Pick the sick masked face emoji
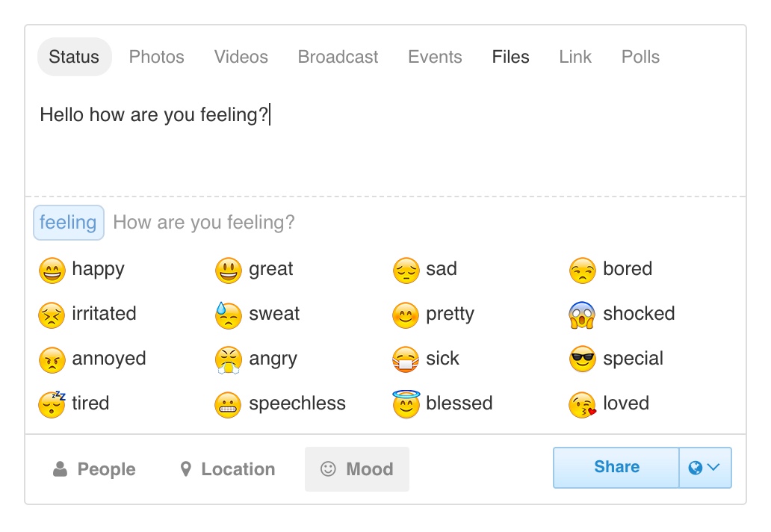 [x=406, y=359]
